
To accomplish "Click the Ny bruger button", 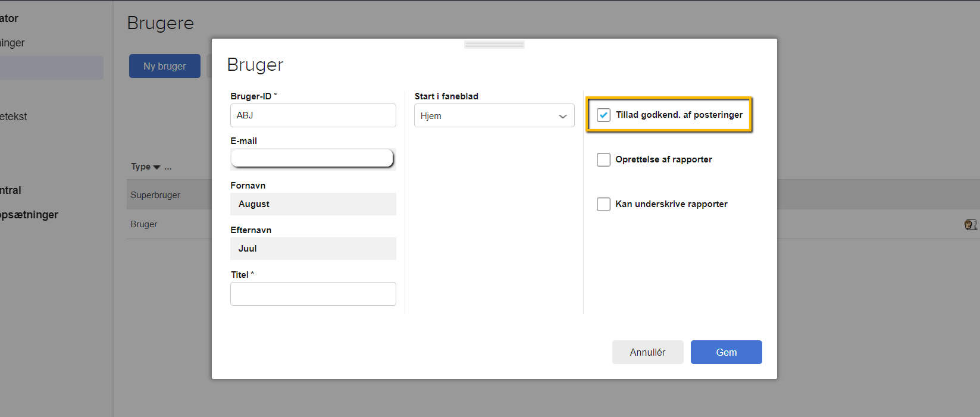I will 164,66.
